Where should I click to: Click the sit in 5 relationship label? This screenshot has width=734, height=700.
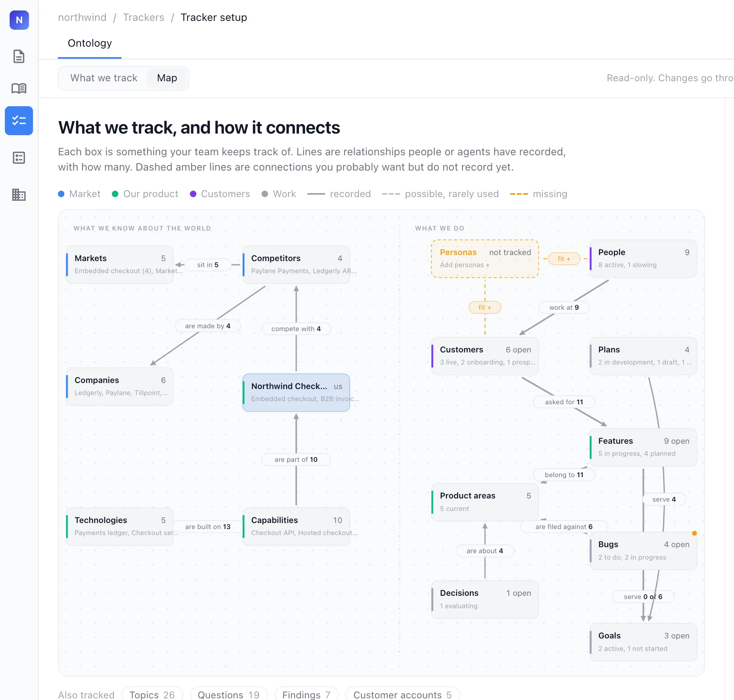click(208, 265)
